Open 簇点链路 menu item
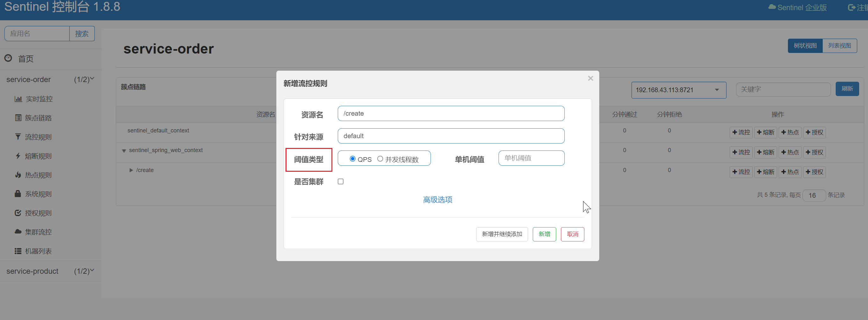Viewport: 868px width, 320px height. point(38,118)
